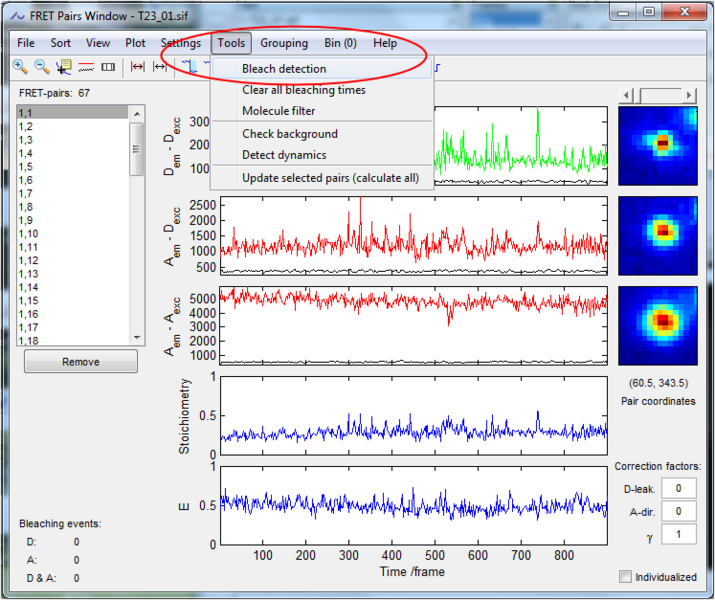Image resolution: width=715 pixels, height=600 pixels.
Task: Open the Grouping menu
Action: click(284, 43)
